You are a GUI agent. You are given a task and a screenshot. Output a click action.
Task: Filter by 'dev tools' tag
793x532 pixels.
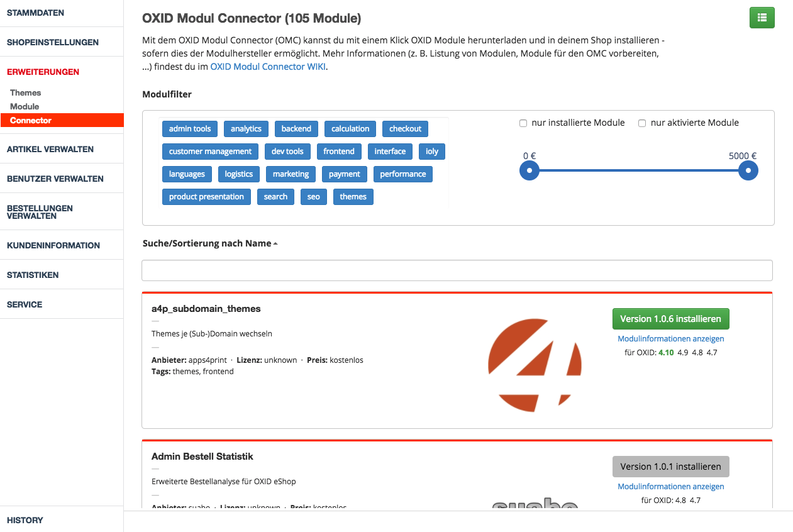(287, 152)
